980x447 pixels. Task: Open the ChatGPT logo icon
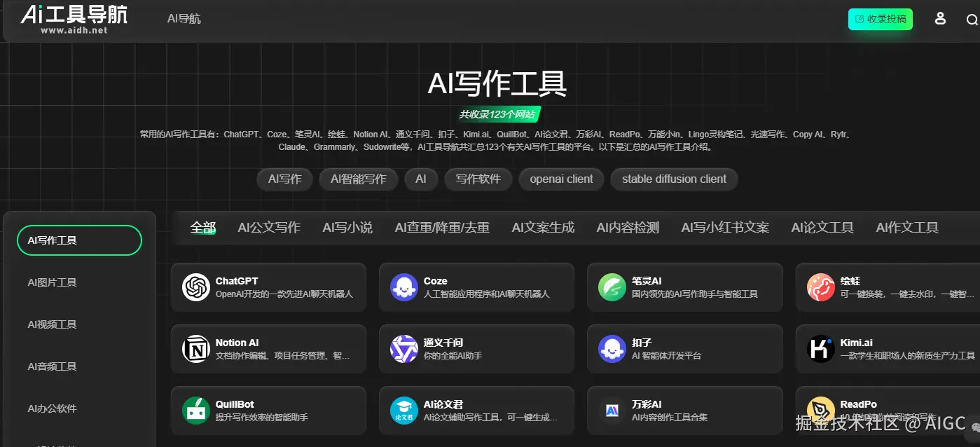pos(196,287)
